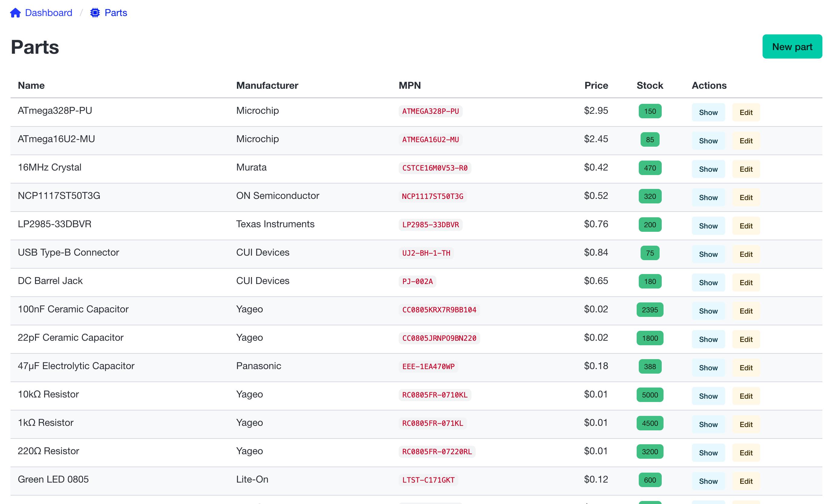Show the Green LED 0805 part
839x504 pixels.
[708, 481]
